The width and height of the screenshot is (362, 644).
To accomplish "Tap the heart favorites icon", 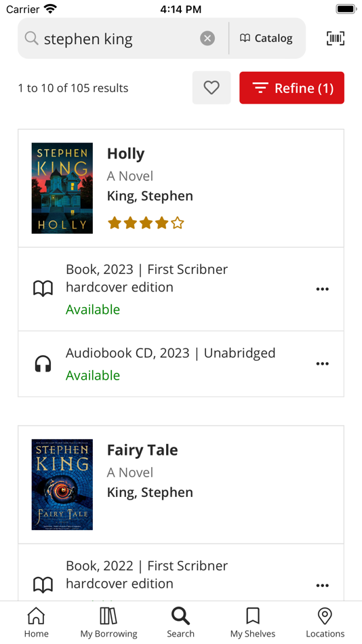I will coord(212,87).
